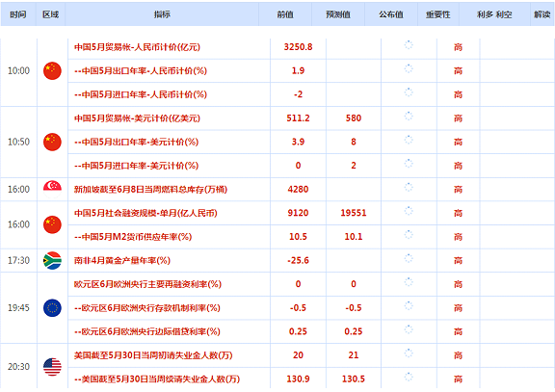Open 南非4月黄金产量年率(%) indicator
555x392 pixels.
[x=122, y=260]
